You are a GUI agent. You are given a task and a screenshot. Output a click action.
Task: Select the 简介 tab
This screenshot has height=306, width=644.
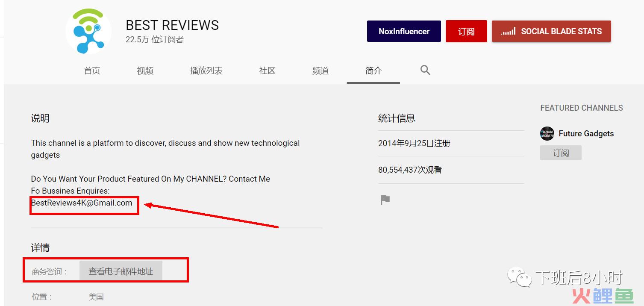(373, 71)
